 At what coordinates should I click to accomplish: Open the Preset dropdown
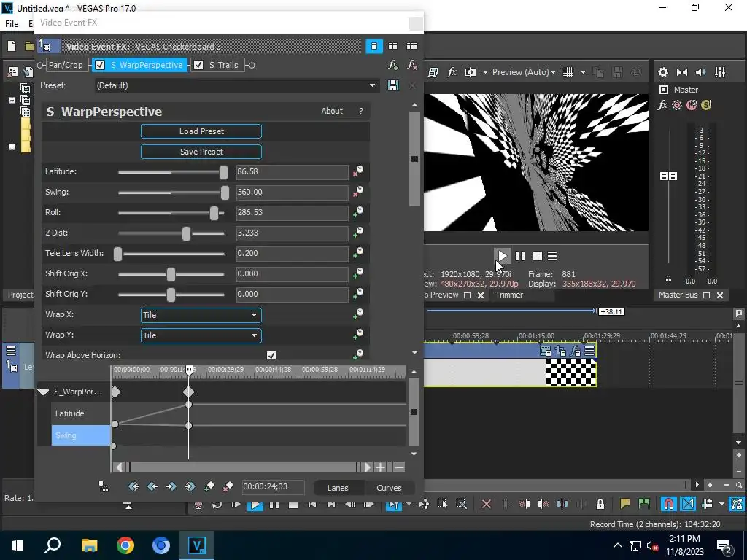236,86
